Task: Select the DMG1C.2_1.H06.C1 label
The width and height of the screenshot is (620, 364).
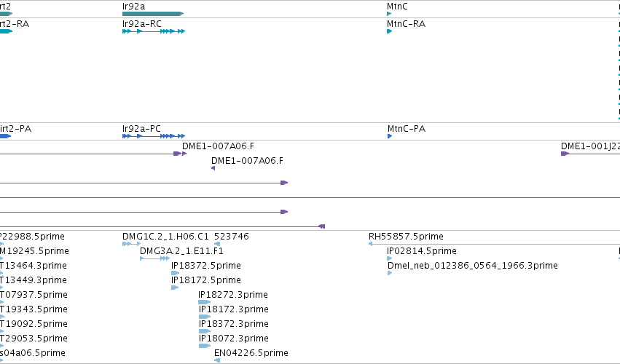Action: (x=165, y=237)
